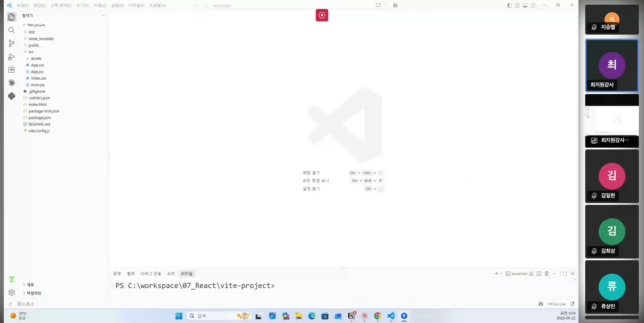Click the remote window status bar icon
This screenshot has height=323, width=644.
point(11,304)
